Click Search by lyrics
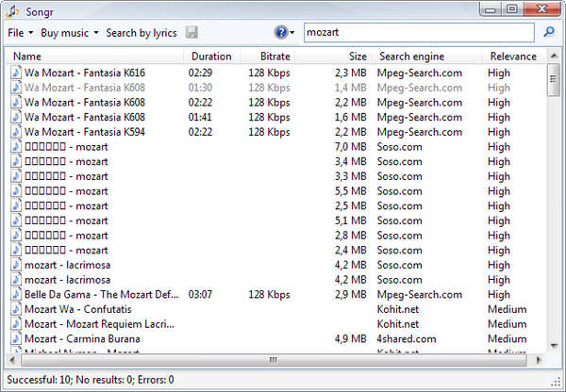 point(141,33)
